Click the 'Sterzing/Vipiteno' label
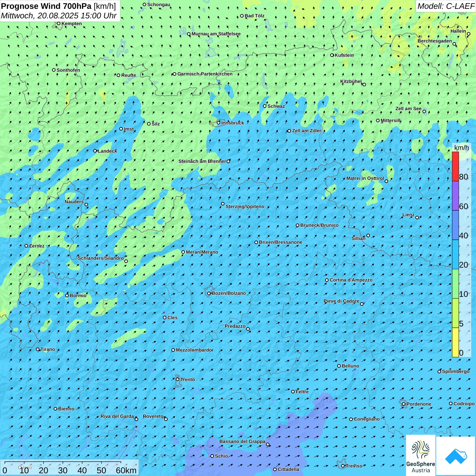The width and height of the screenshot is (476, 476). click(245, 206)
